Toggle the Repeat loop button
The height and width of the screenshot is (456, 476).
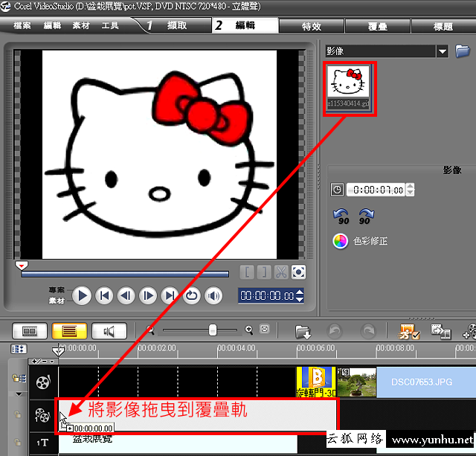coord(192,295)
